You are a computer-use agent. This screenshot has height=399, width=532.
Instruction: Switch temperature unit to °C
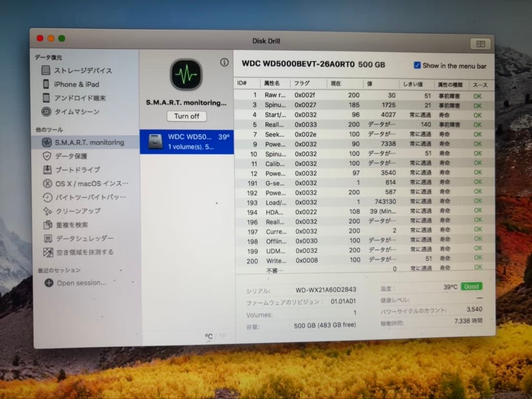tap(209, 336)
